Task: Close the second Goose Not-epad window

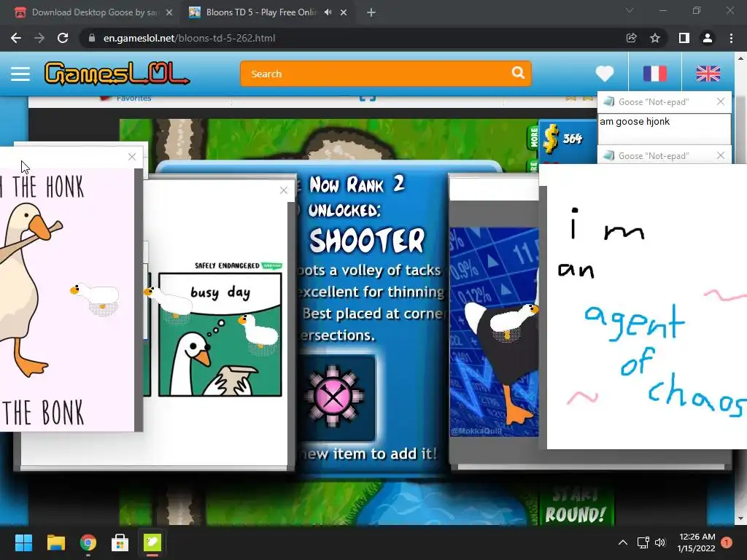Action: pos(720,155)
